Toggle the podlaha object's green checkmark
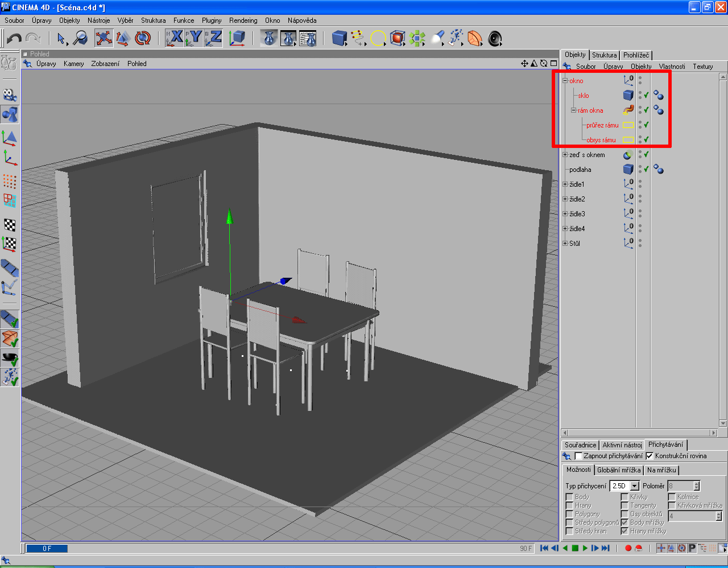728x568 pixels. coord(646,169)
